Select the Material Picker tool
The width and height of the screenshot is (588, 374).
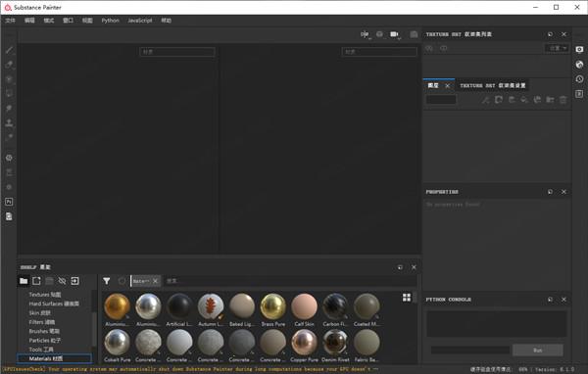point(9,137)
